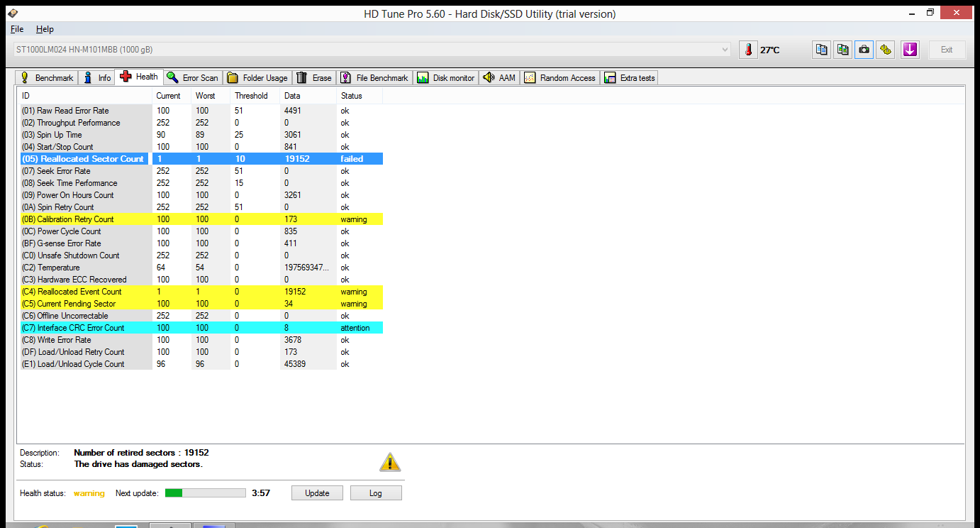Viewport: 980px width, 528px height.
Task: Open the AAM tab
Action: tap(500, 77)
